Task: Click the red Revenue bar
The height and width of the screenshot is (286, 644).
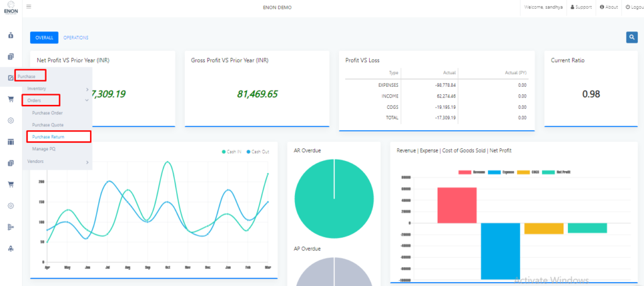Action: point(457,205)
